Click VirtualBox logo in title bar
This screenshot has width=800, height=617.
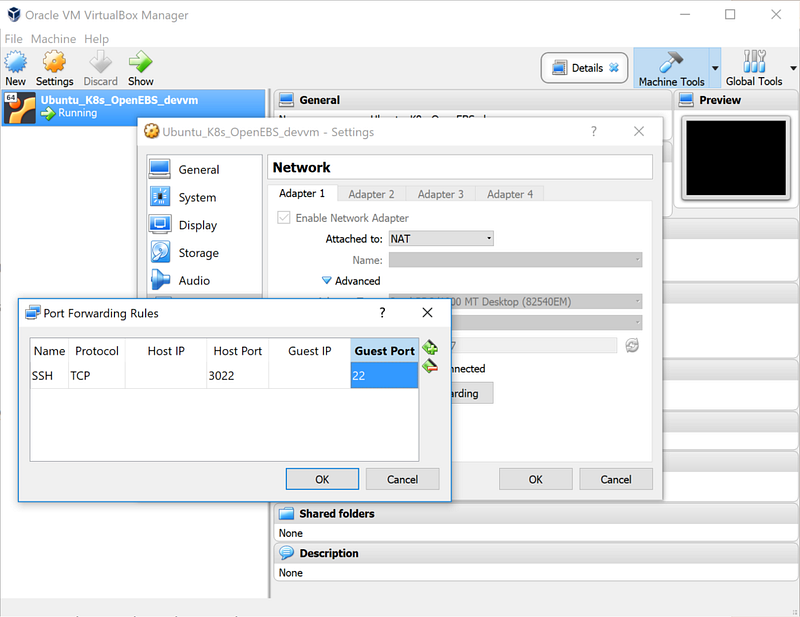[x=14, y=15]
